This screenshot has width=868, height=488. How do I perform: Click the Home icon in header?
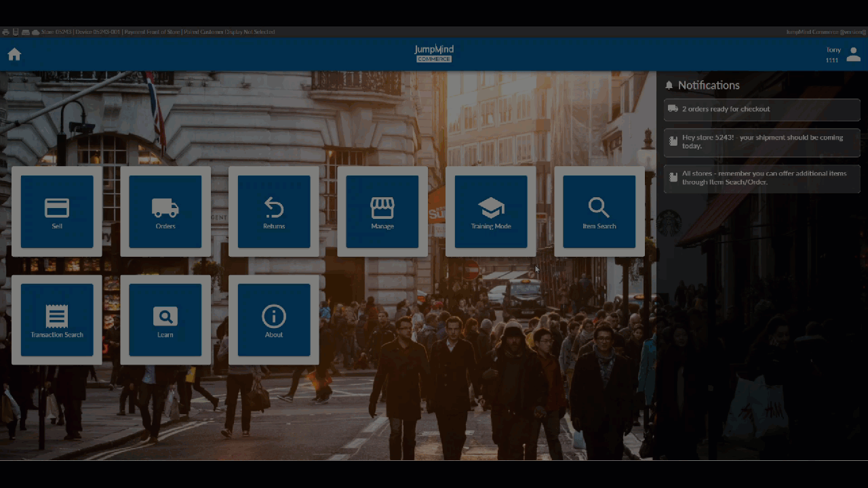[14, 55]
